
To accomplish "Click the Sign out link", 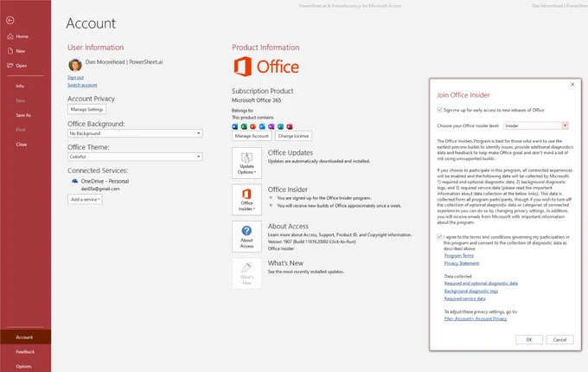I will tap(75, 77).
